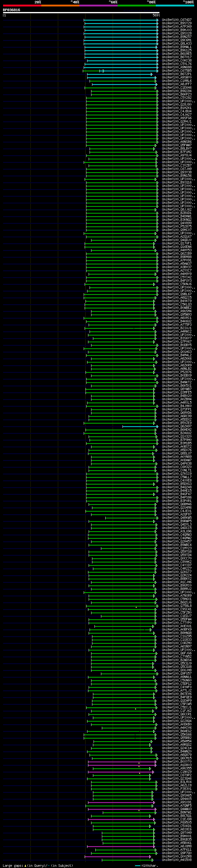Viewport: 197px width, 868px height.
Task: Select the UniRef100_Q01AG3 label
Action: 176,352
